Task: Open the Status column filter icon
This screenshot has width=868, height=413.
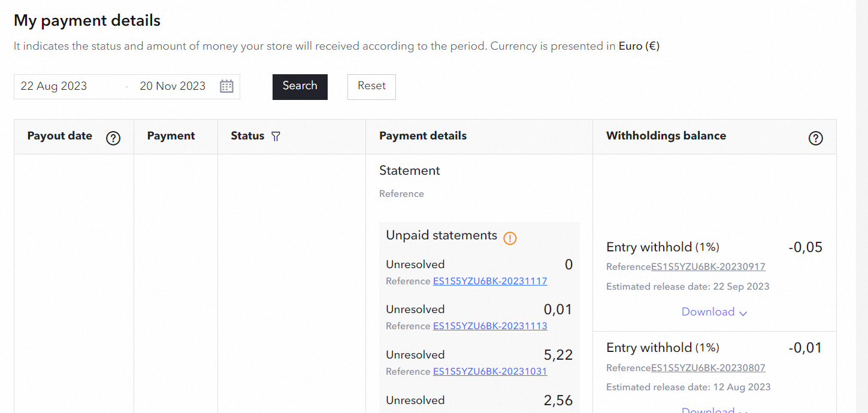Action: point(276,136)
